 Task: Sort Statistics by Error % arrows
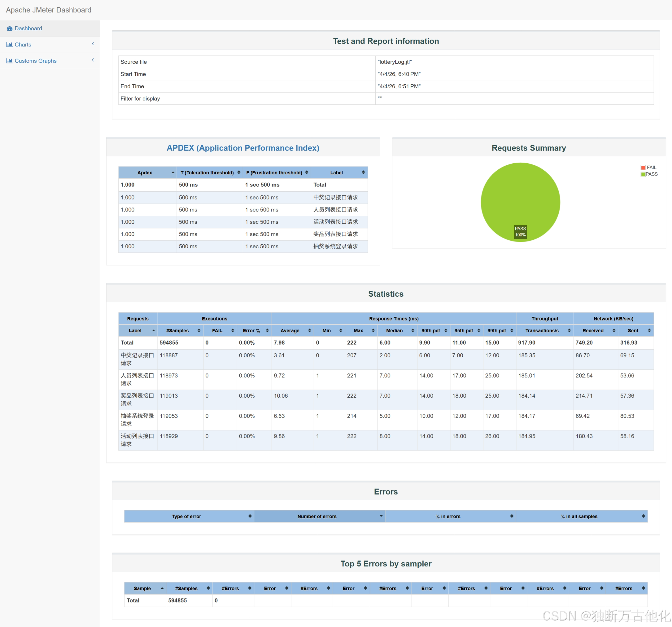(267, 331)
